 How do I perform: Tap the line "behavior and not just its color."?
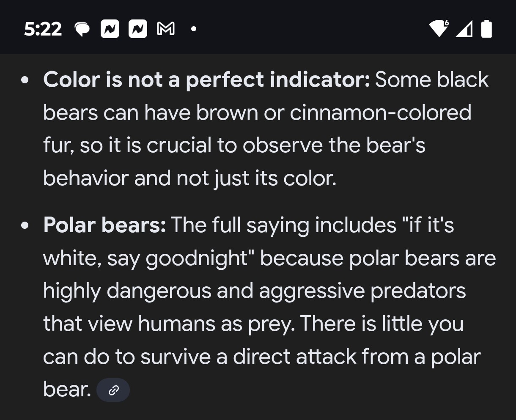point(189,178)
